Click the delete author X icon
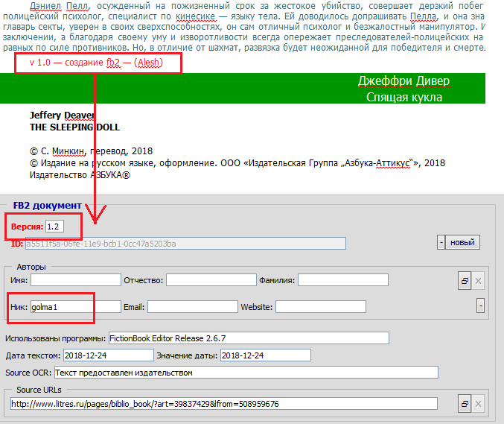504x424 pixels. pos(479,281)
